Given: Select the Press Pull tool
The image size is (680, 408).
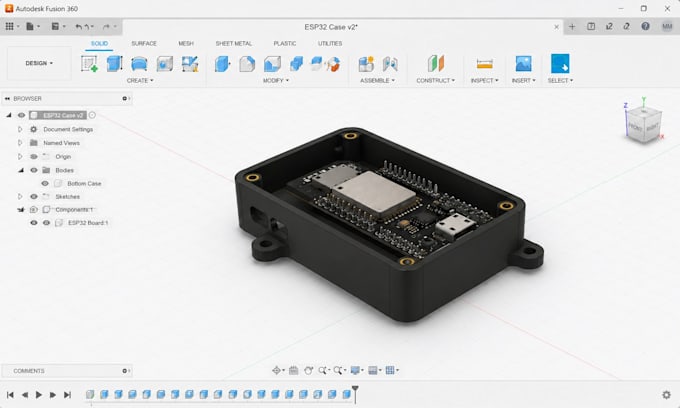Looking at the screenshot, I should pyautogui.click(x=222, y=64).
